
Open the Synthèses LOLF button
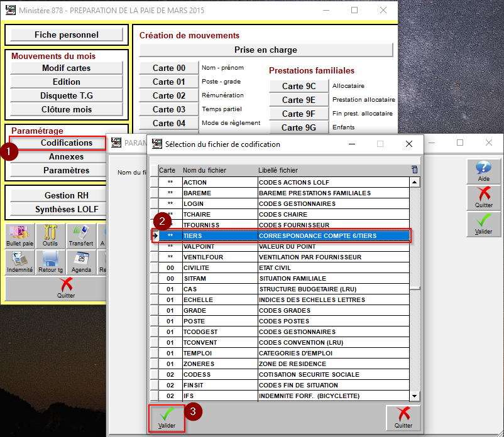click(x=67, y=209)
